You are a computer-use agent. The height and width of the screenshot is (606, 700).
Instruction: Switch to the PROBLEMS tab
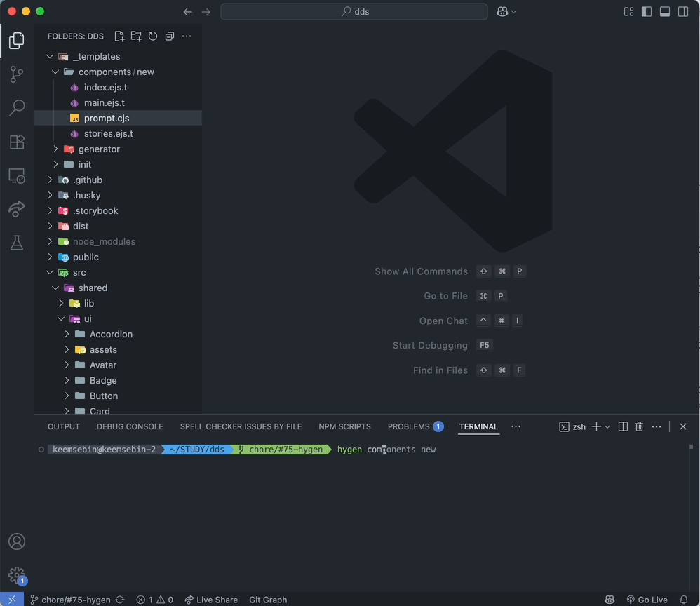(415, 426)
